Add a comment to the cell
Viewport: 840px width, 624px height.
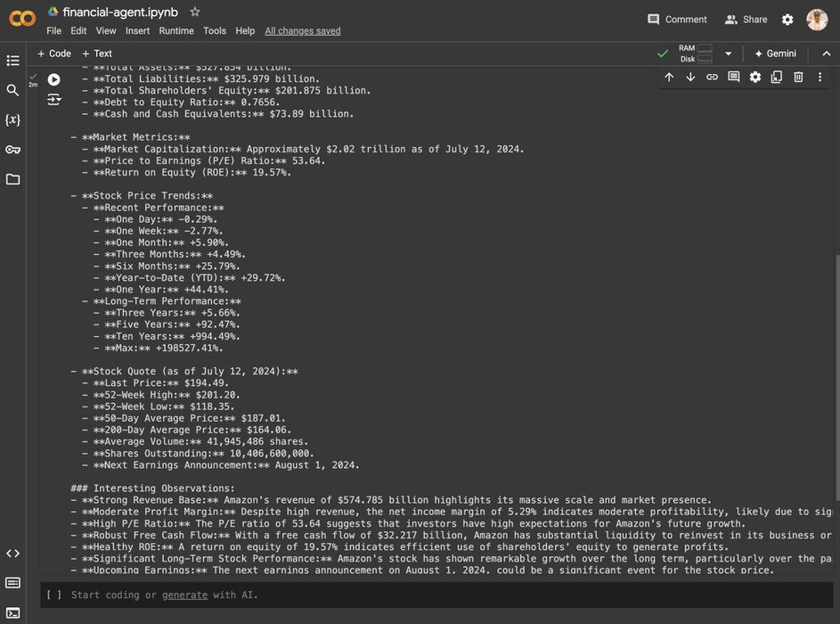733,78
